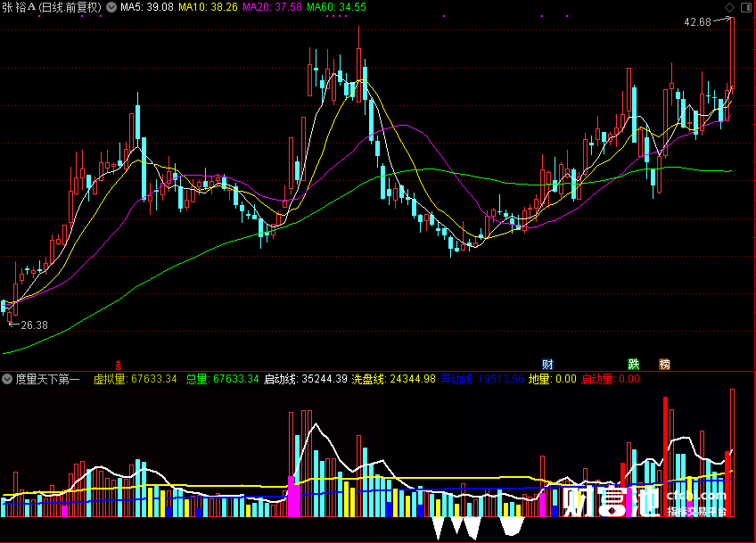Click the 张裕A (日线.前复权) title

[52, 7]
